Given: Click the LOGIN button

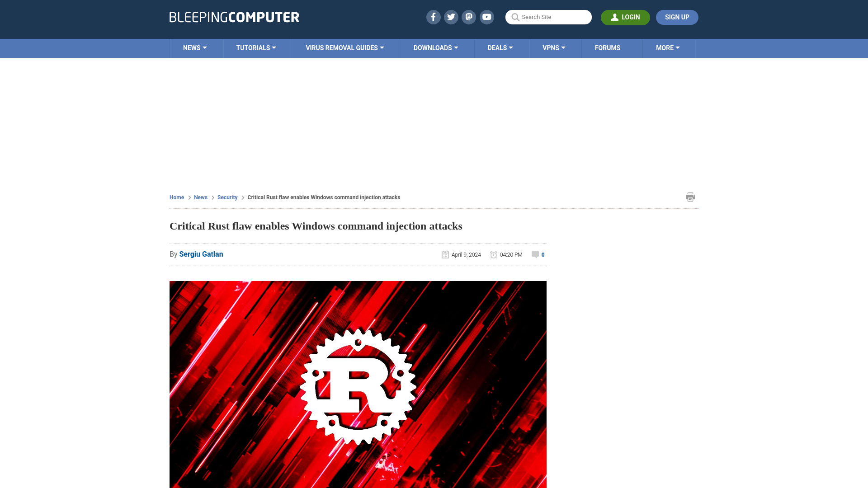Looking at the screenshot, I should pyautogui.click(x=625, y=17).
